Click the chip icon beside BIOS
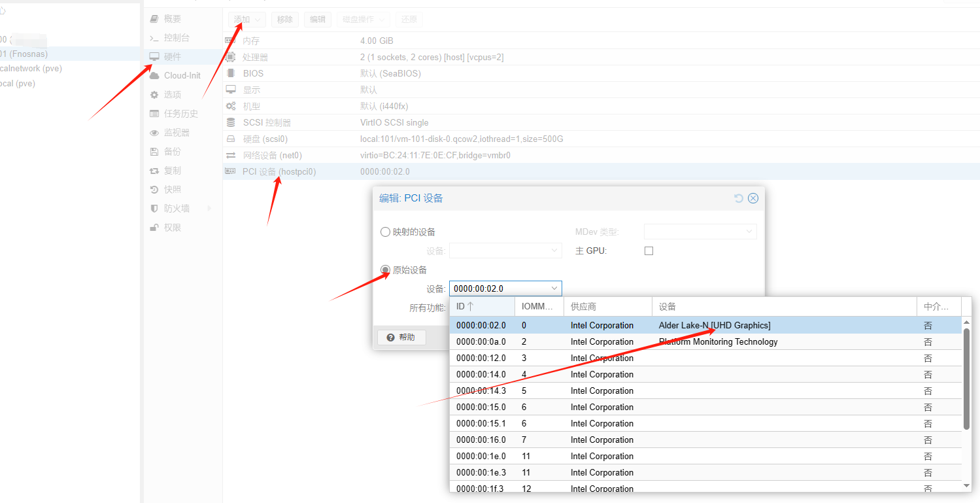Image resolution: width=980 pixels, height=503 pixels. 231,73
